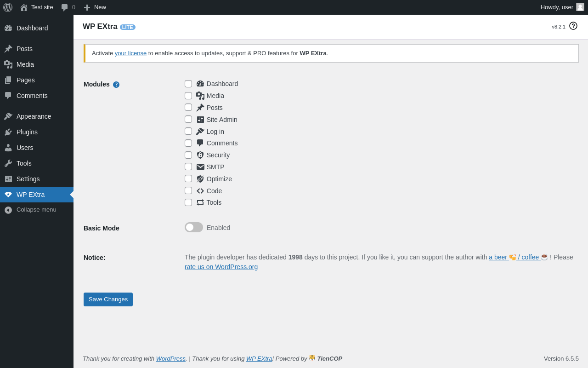The image size is (588, 368).
Task: Click the help question mark beside version
Action: point(573,26)
